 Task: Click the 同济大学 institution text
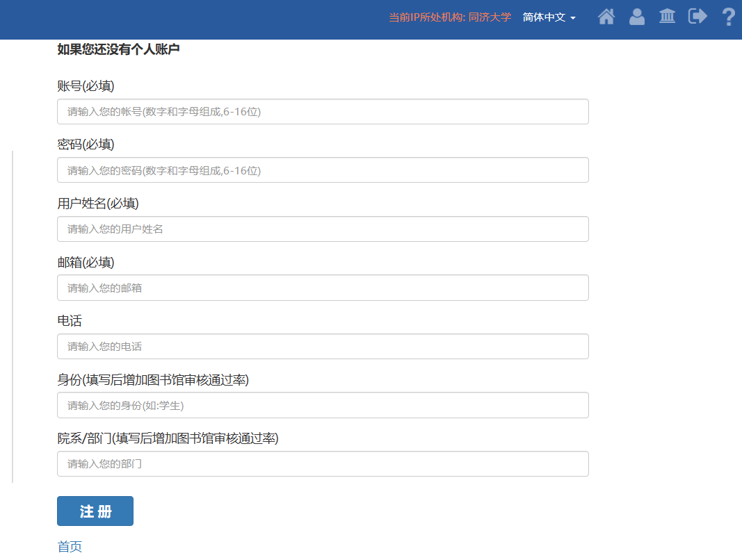(x=490, y=17)
